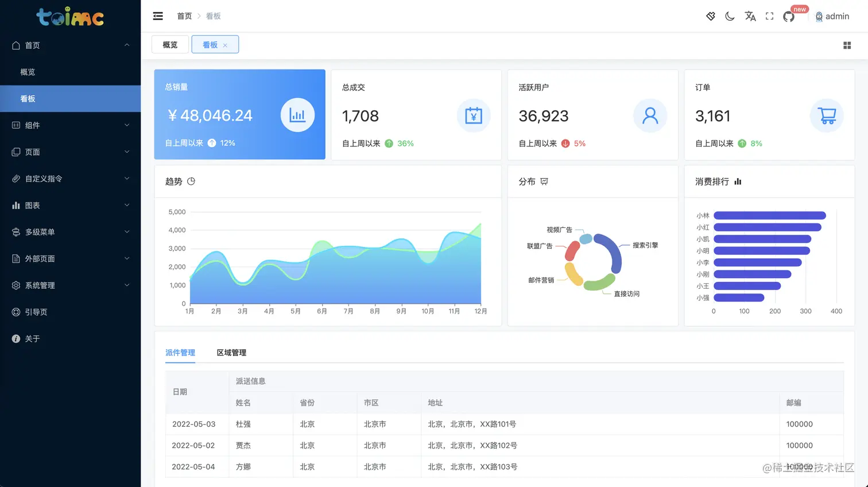Toggle dark mode moon icon
Viewport: 868px width, 487px height.
point(730,16)
